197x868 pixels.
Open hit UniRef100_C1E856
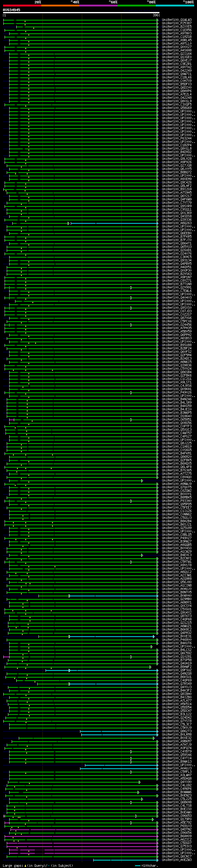[177, 30]
